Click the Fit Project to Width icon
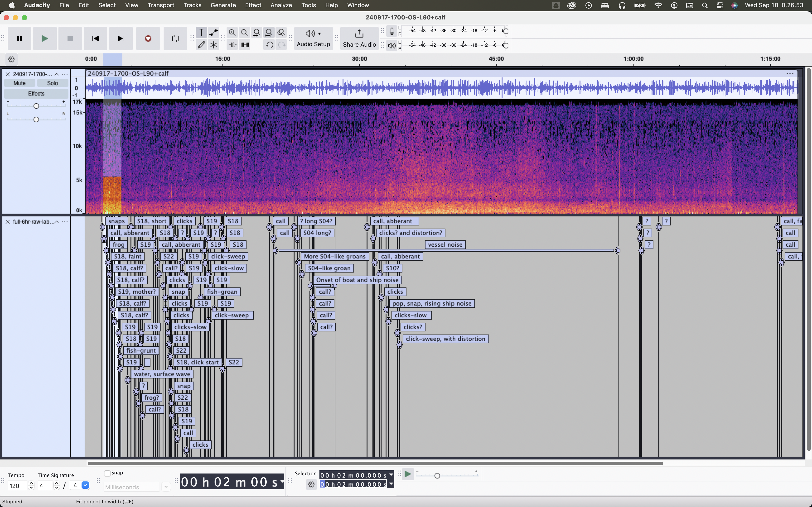This screenshot has height=507, width=812. click(x=269, y=33)
